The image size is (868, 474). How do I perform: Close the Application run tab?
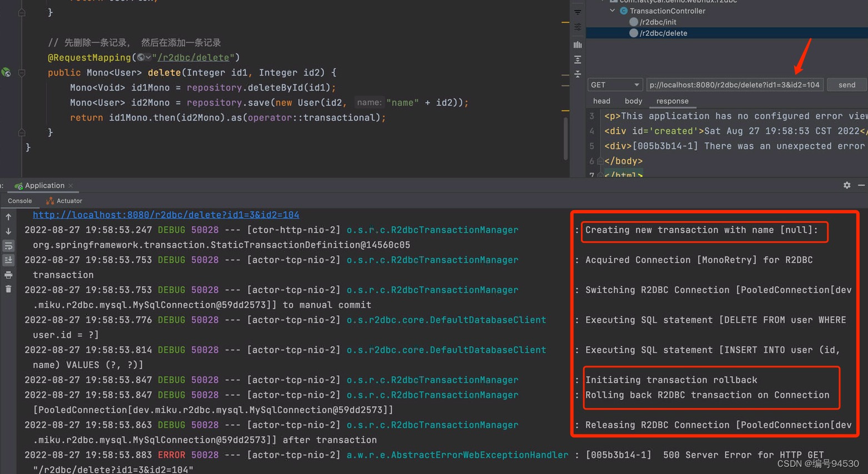(71, 186)
